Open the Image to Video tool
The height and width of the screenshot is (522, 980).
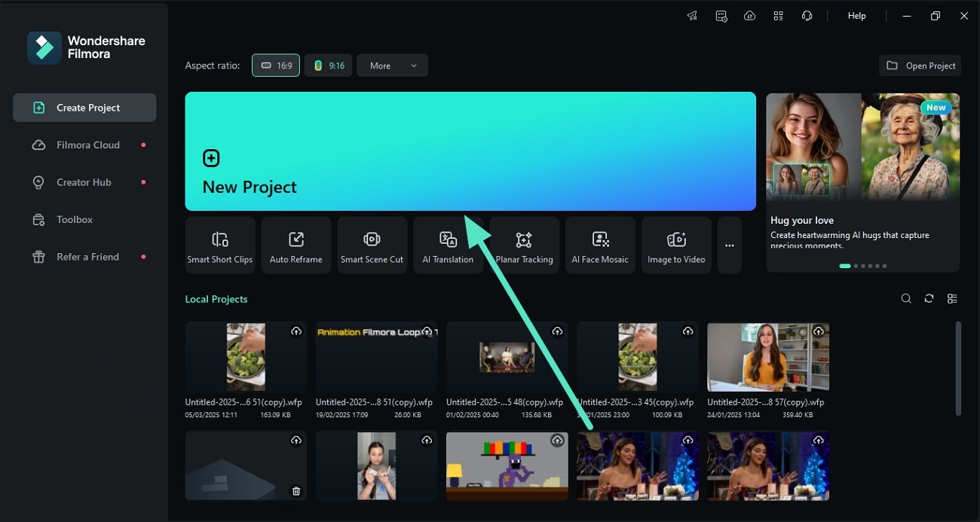point(676,245)
